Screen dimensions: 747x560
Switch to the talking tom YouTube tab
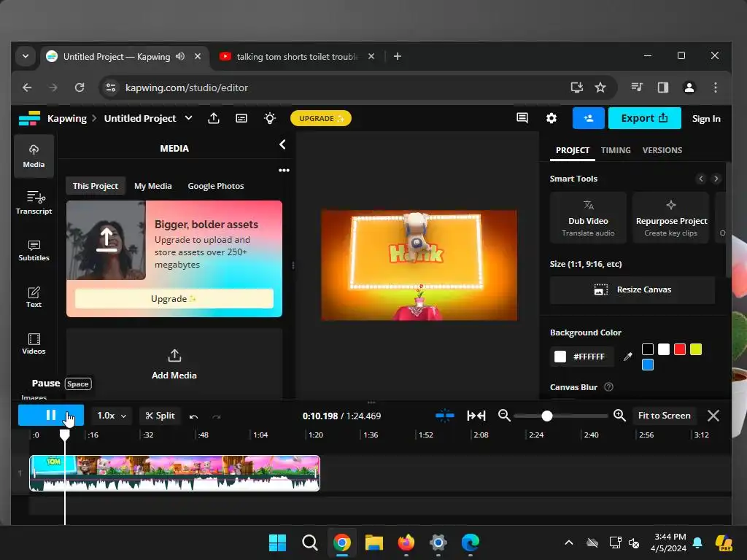(x=295, y=57)
